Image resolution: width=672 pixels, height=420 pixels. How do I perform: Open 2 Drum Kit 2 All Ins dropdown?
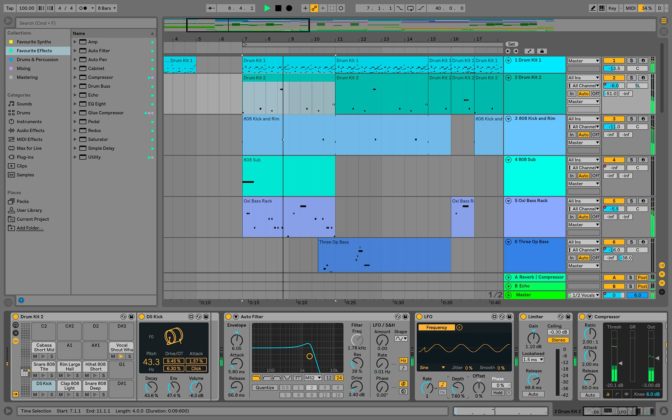point(584,78)
